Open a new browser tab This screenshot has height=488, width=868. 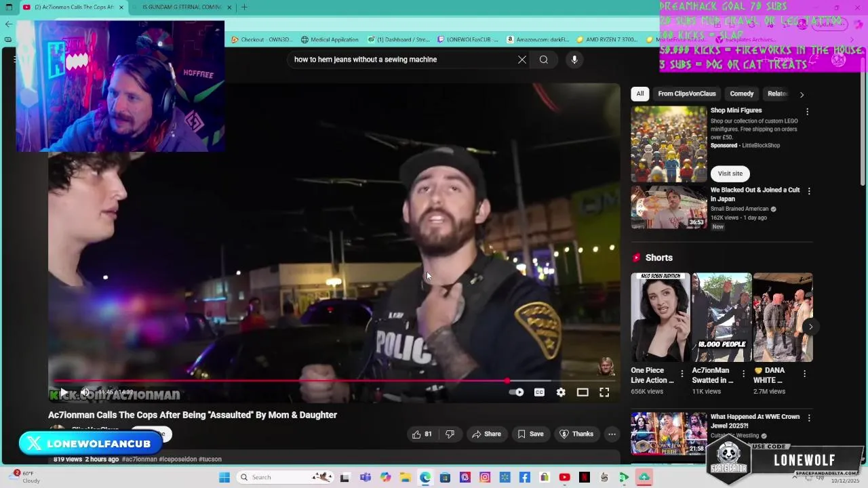[244, 7]
